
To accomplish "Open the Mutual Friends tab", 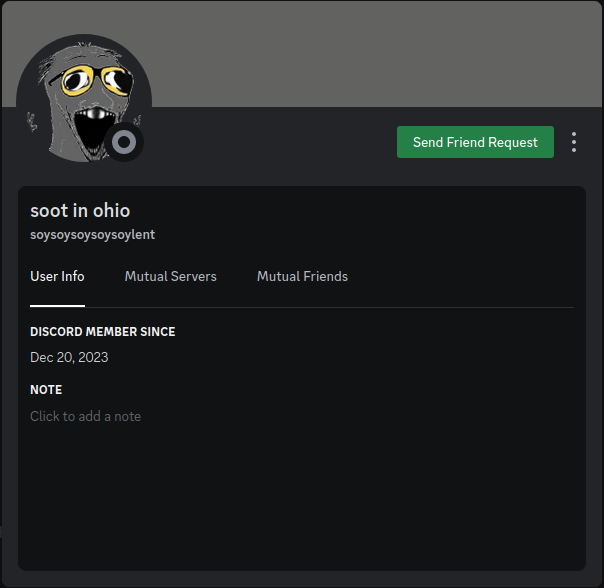I will pos(302,276).
